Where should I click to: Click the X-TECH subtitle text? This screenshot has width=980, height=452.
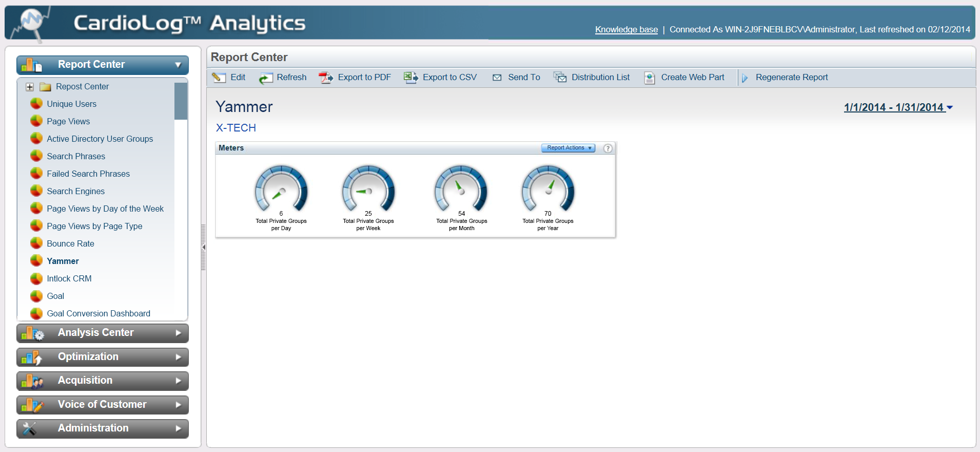(236, 128)
